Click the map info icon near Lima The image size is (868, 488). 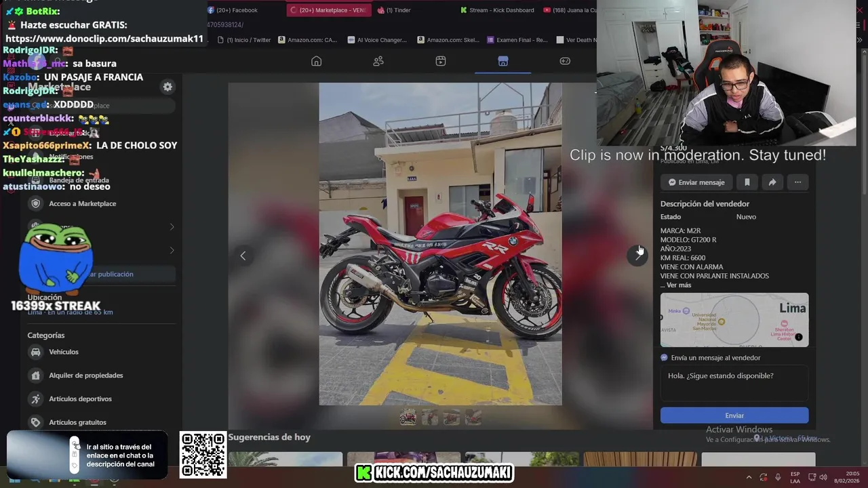(799, 337)
